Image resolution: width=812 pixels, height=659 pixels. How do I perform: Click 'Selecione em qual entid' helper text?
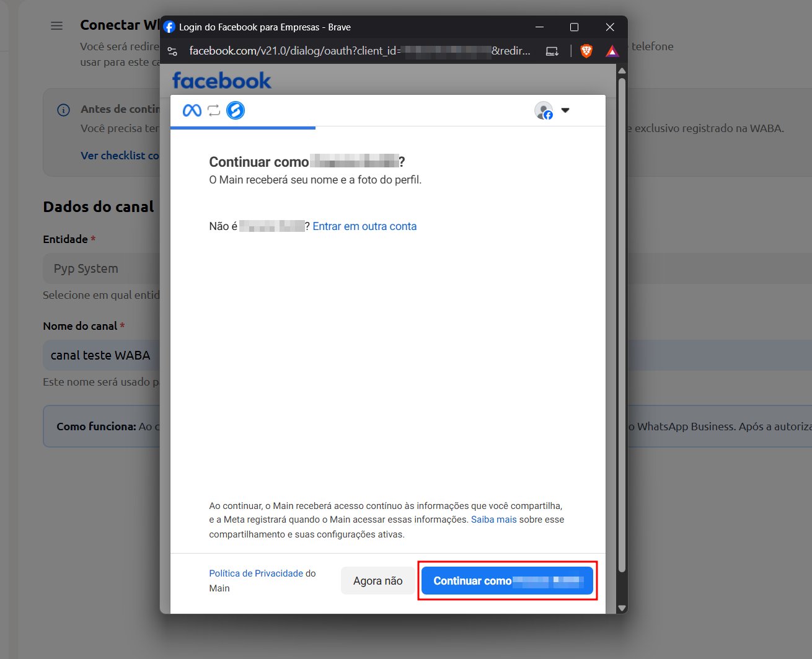pyautogui.click(x=101, y=295)
